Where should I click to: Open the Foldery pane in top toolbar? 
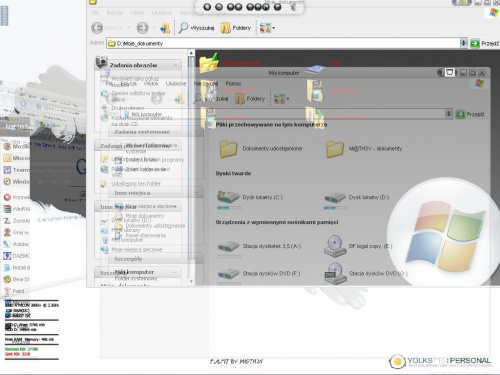click(235, 28)
